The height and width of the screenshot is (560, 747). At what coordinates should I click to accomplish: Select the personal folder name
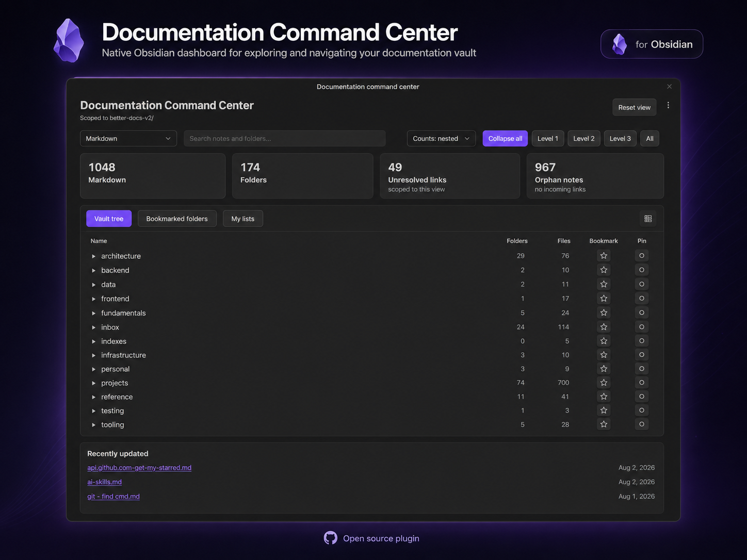click(116, 369)
